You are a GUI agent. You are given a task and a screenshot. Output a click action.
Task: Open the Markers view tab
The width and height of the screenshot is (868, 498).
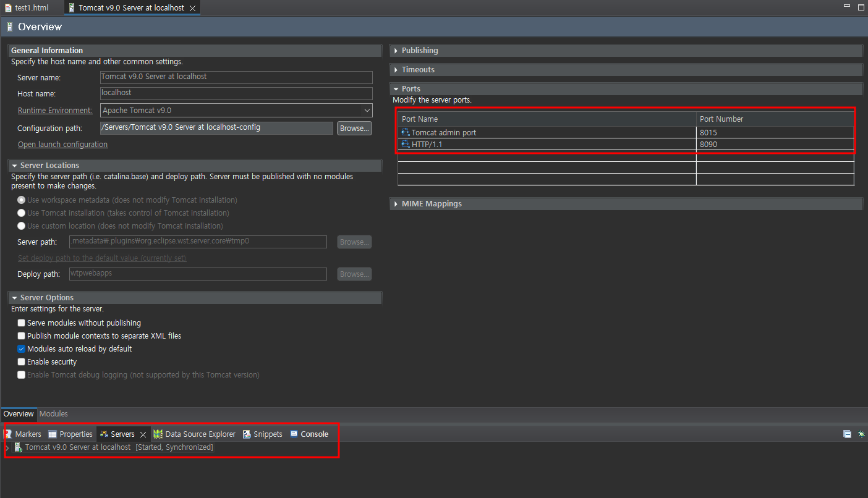[23, 434]
